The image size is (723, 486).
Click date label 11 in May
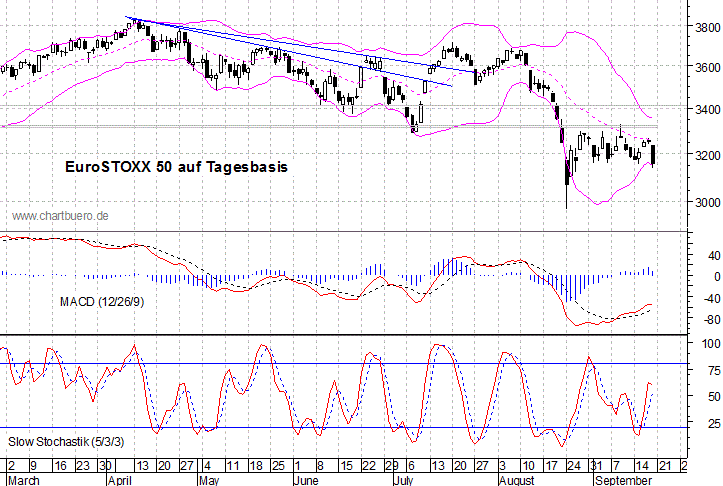233,466
